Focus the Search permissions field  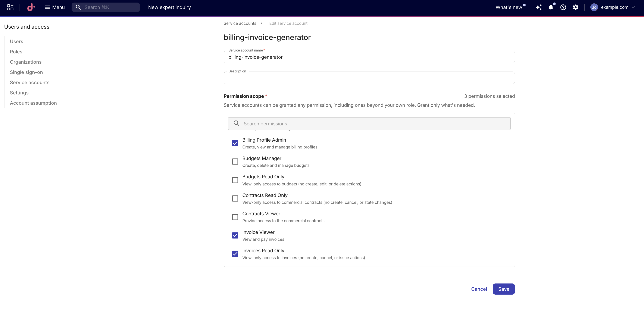click(x=369, y=123)
